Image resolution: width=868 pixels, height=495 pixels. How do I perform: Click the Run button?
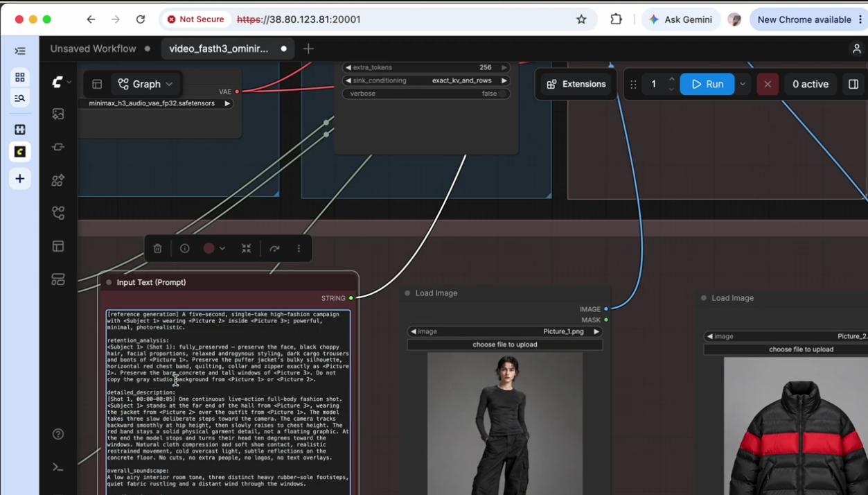pos(707,84)
